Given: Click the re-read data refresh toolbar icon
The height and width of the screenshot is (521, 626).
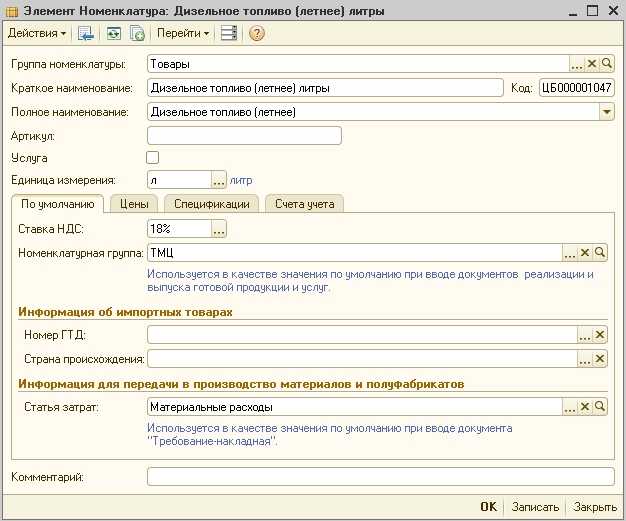Looking at the screenshot, I should (114, 33).
